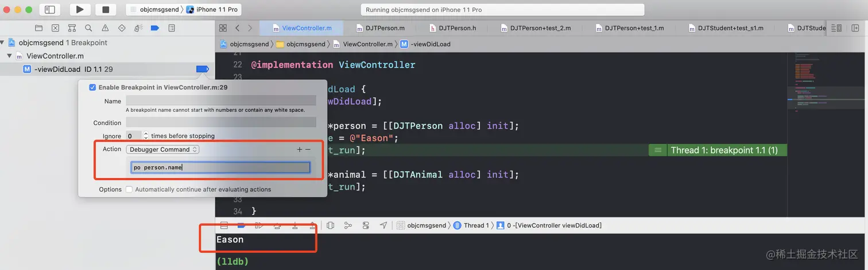This screenshot has height=270, width=868.
Task: Switch to the ViewController.m tab
Action: click(x=301, y=28)
